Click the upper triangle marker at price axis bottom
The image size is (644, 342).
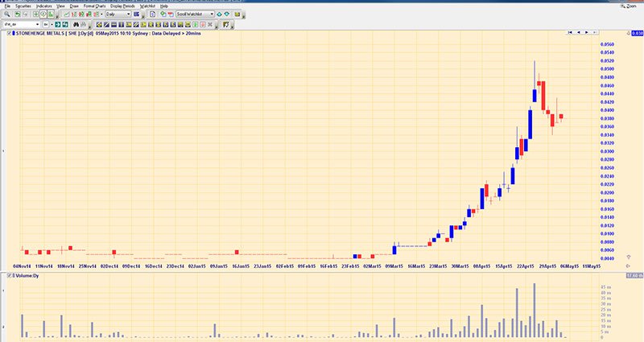(629, 257)
